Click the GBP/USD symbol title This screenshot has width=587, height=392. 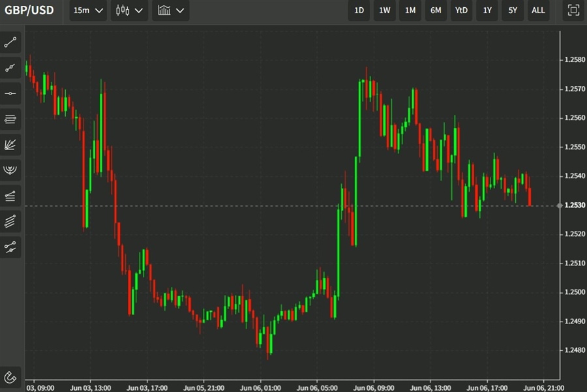point(29,10)
